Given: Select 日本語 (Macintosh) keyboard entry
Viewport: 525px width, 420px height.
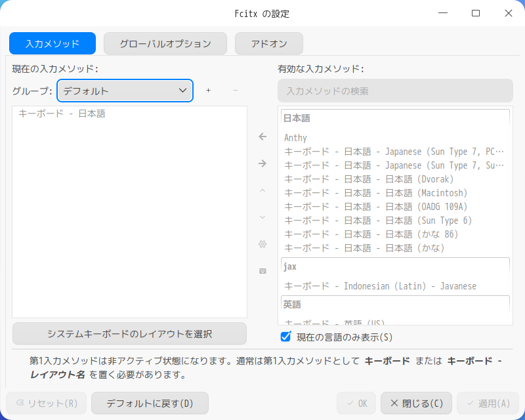Looking at the screenshot, I should click(x=395, y=192).
